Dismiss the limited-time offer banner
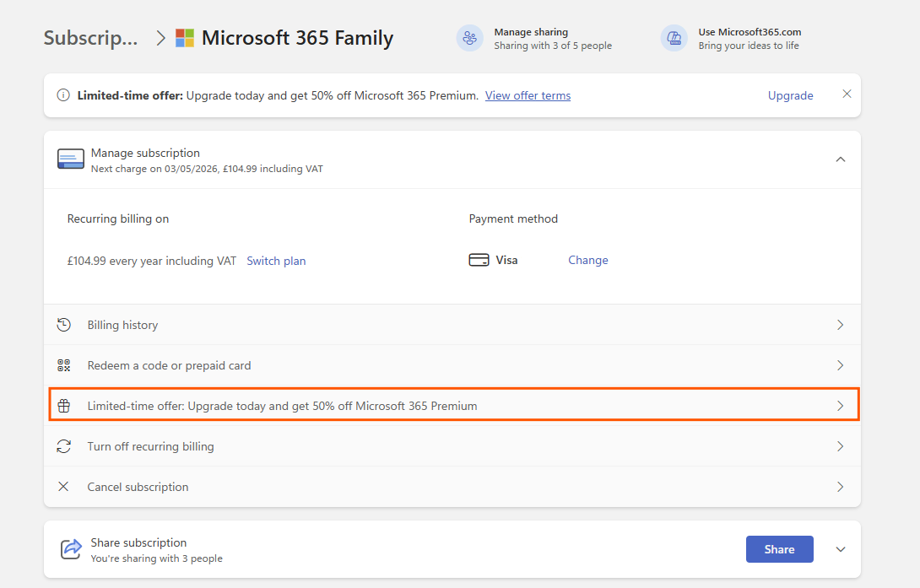 (847, 94)
